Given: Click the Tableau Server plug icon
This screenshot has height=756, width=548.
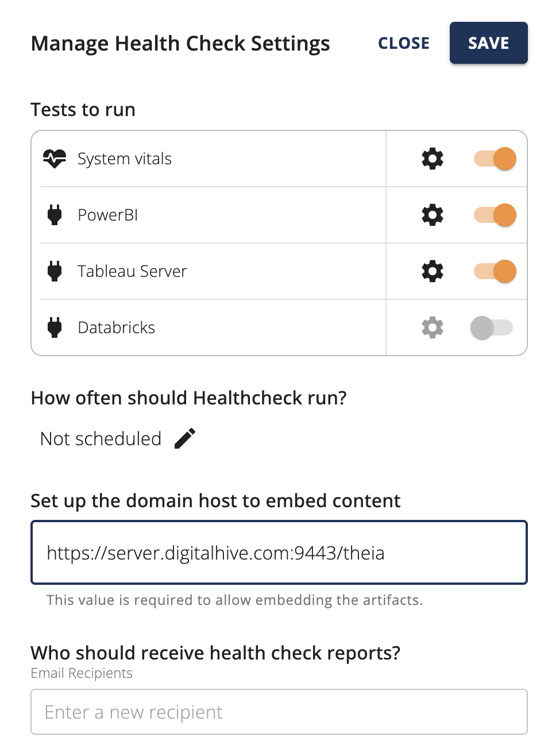Looking at the screenshot, I should tap(55, 271).
